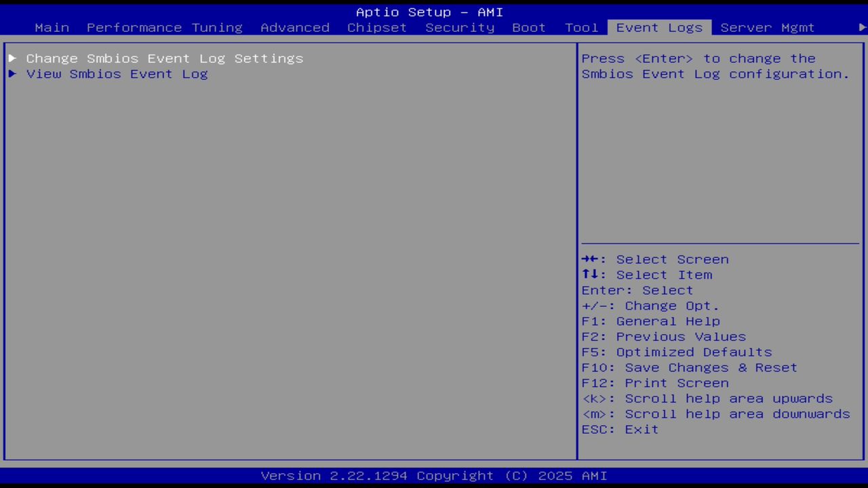Select the View Smbios Event Log triangle icon
868x488 pixels.
(12, 74)
